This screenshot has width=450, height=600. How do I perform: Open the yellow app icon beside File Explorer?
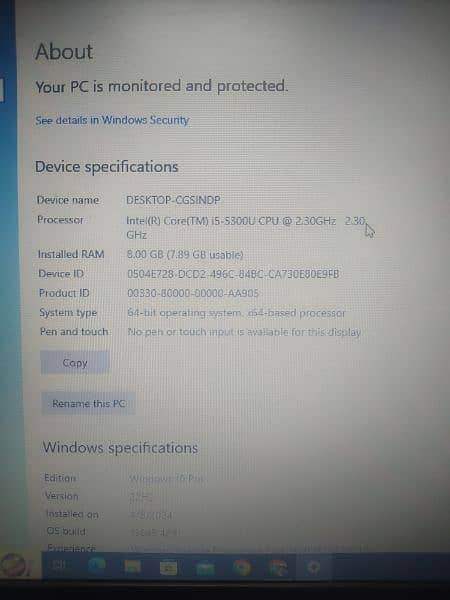click(168, 567)
